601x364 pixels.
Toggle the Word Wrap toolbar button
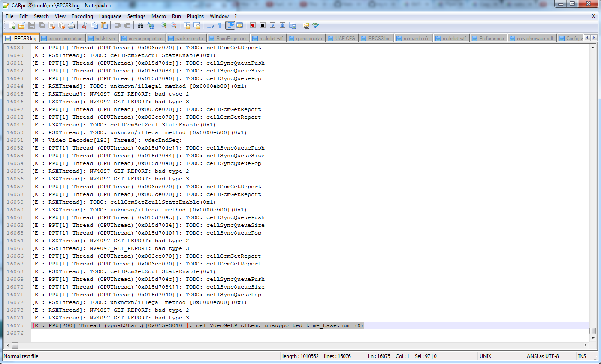click(x=210, y=26)
